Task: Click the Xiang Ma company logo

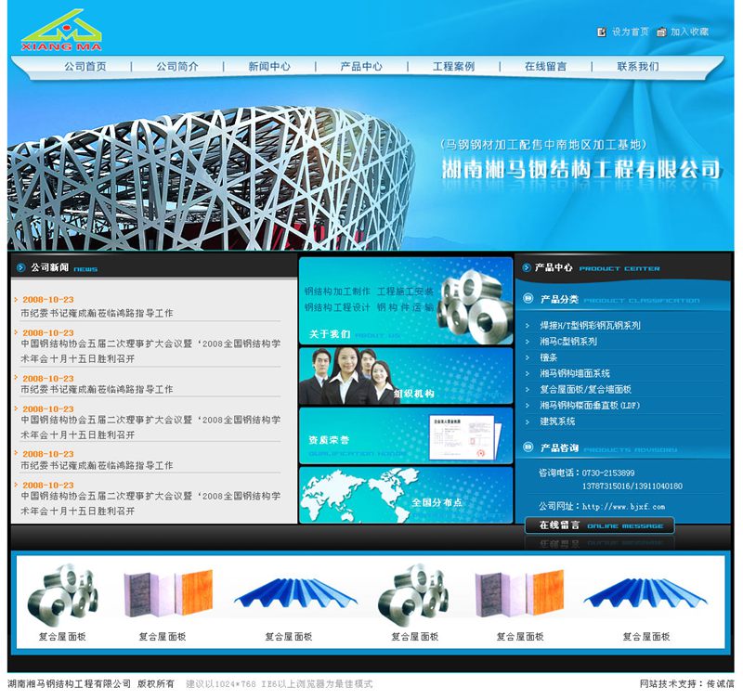Action: coord(62,30)
